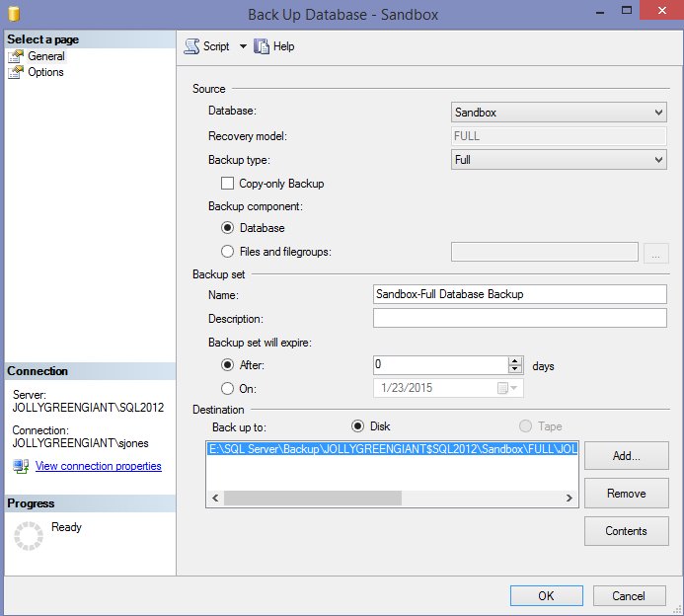Click the Add... destination button
The height and width of the screenshot is (616, 684).
click(626, 456)
